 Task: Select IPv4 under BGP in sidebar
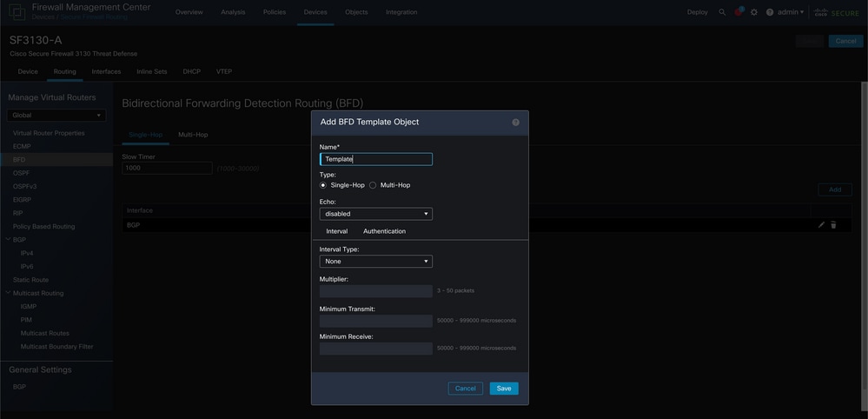(x=27, y=253)
